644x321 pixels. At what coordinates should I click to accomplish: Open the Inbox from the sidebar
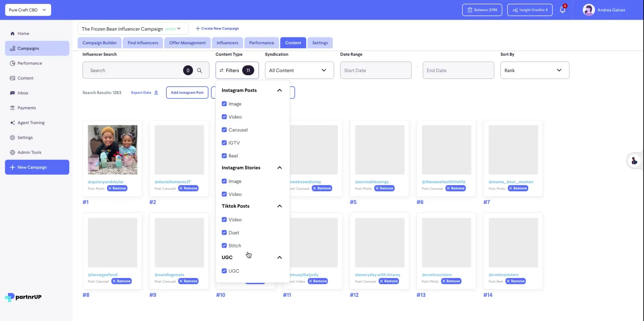pos(22,93)
